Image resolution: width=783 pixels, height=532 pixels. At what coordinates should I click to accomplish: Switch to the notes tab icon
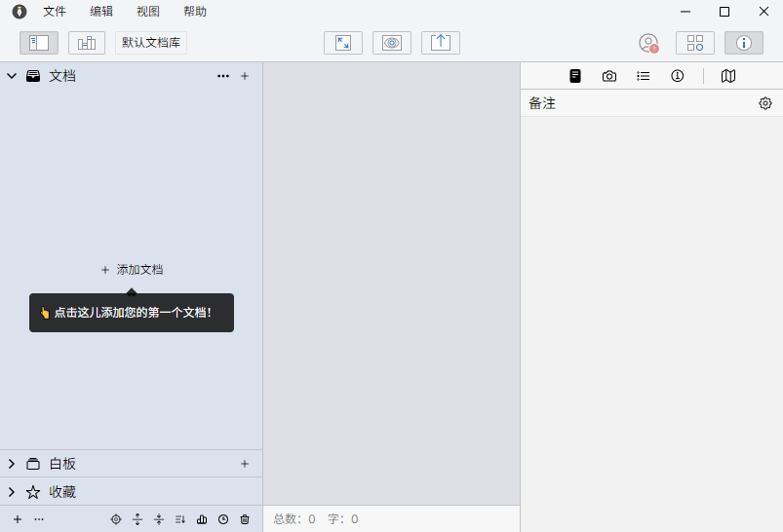click(x=575, y=76)
